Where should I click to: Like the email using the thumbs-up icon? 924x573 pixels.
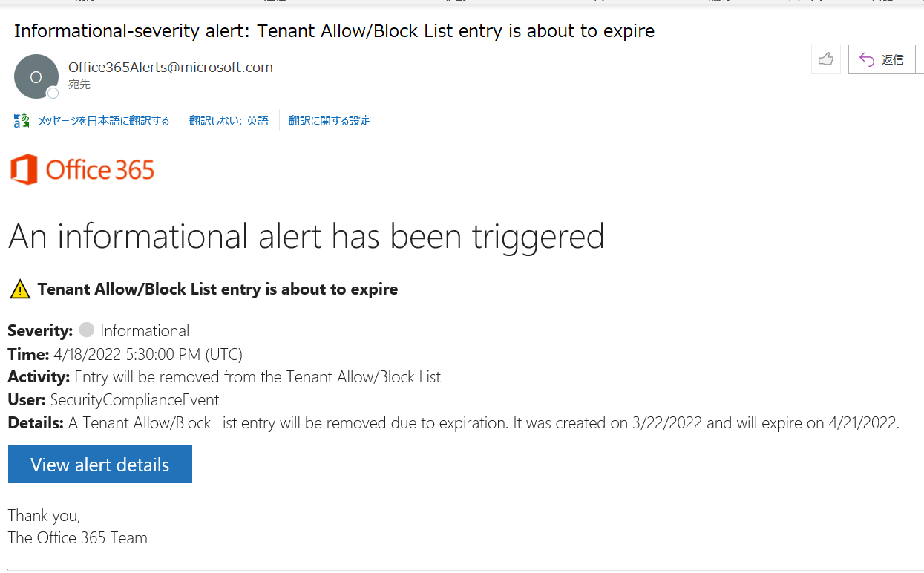click(x=826, y=59)
